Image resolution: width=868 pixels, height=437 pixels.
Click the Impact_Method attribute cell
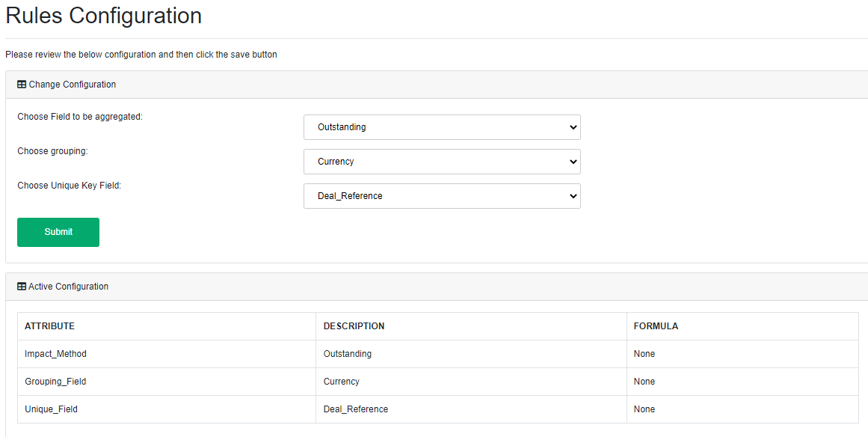point(55,354)
